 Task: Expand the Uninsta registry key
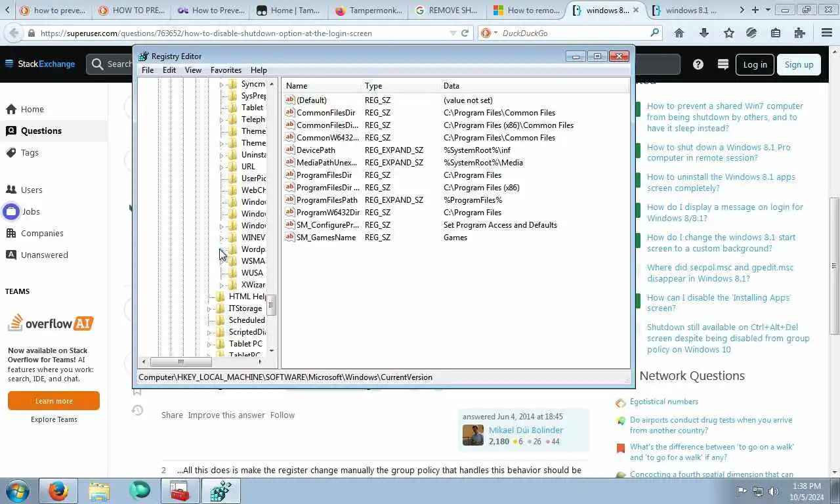coord(222,155)
